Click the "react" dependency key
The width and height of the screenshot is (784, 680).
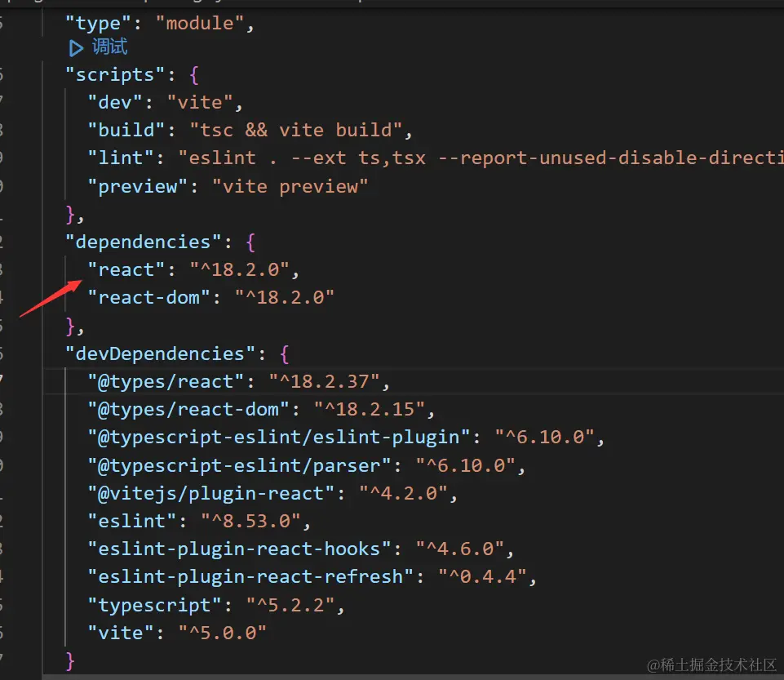tap(126, 270)
